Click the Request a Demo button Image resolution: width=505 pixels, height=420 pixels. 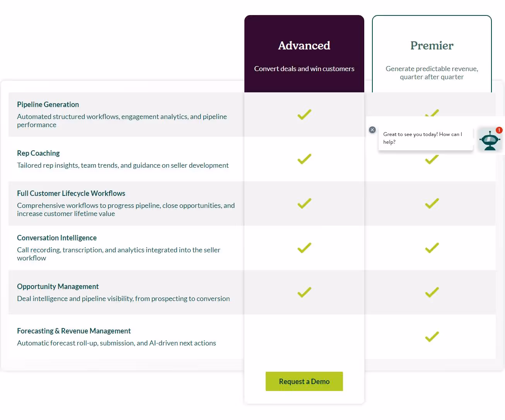click(304, 381)
